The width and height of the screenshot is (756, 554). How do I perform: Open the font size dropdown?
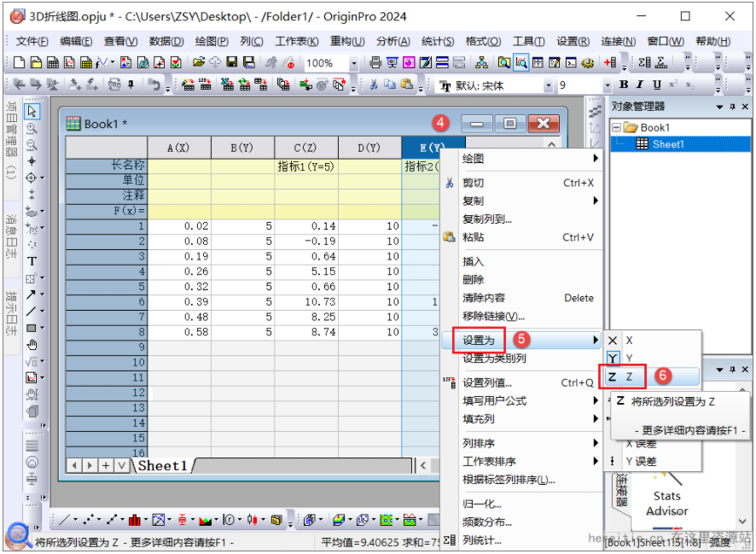[x=608, y=85]
